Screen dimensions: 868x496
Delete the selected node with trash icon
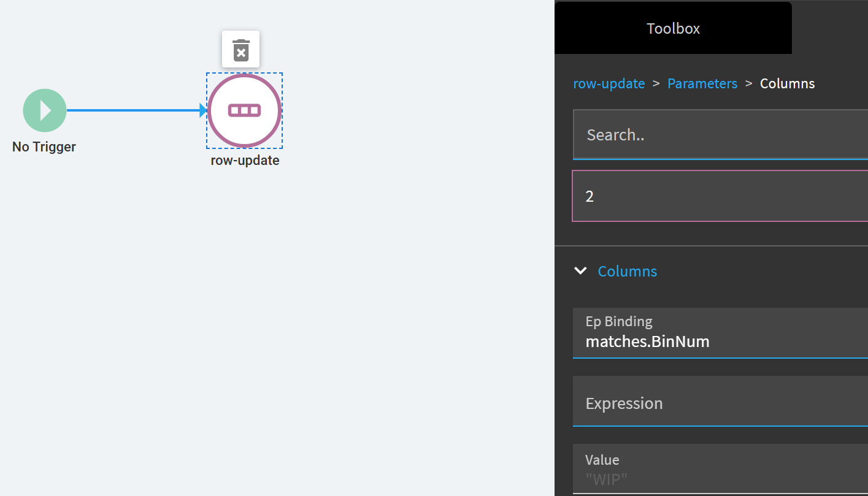(240, 49)
